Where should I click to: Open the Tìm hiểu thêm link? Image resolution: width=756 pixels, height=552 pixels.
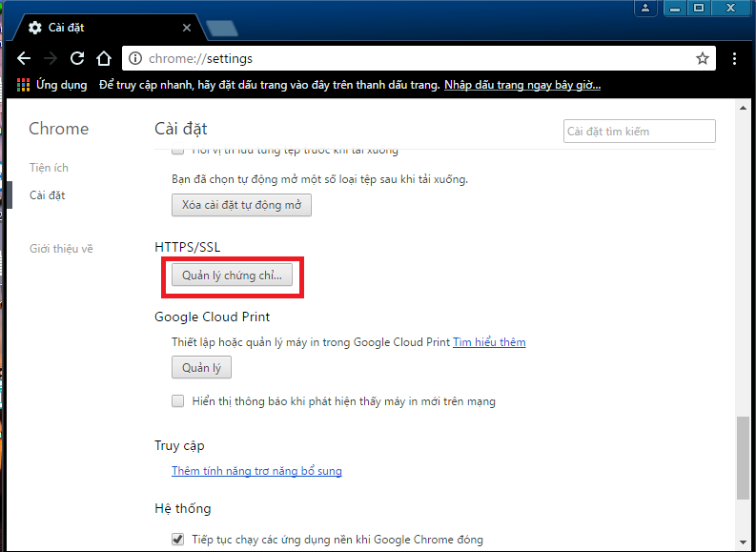(x=489, y=342)
